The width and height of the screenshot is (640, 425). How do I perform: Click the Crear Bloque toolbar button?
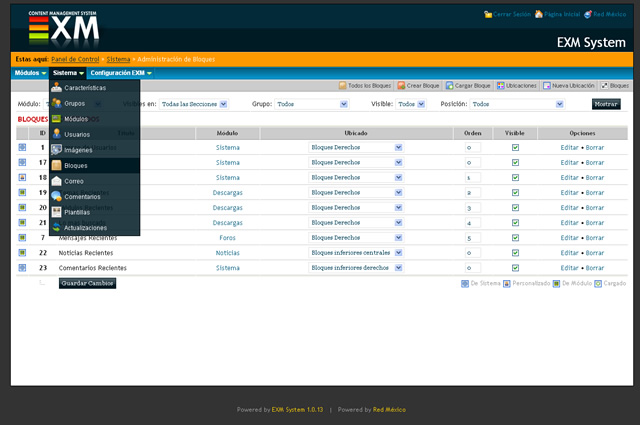click(x=422, y=86)
